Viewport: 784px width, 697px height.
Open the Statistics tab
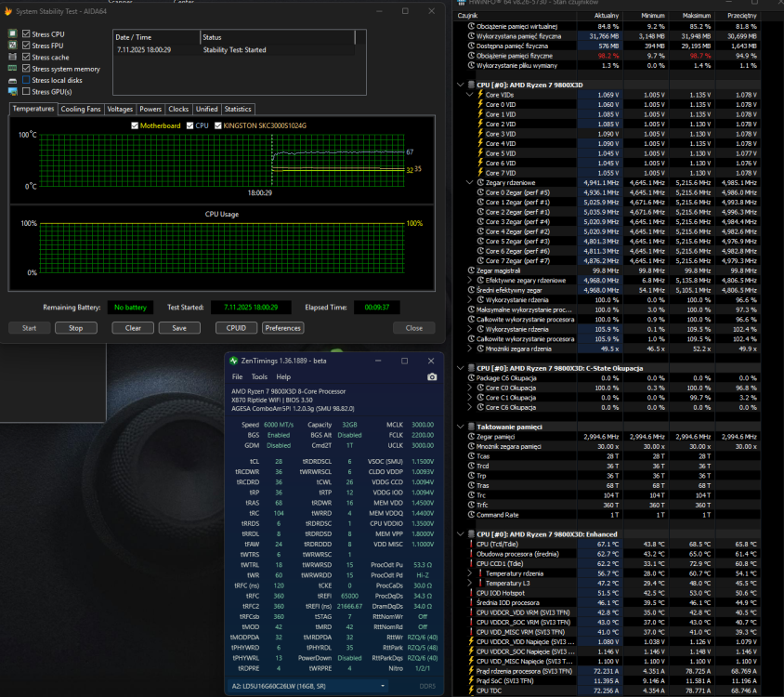point(238,109)
